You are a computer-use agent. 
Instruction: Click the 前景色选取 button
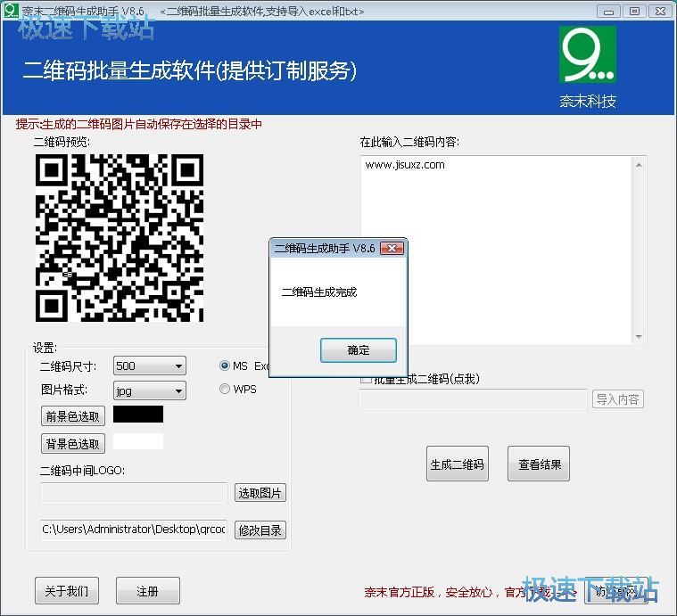point(73,416)
